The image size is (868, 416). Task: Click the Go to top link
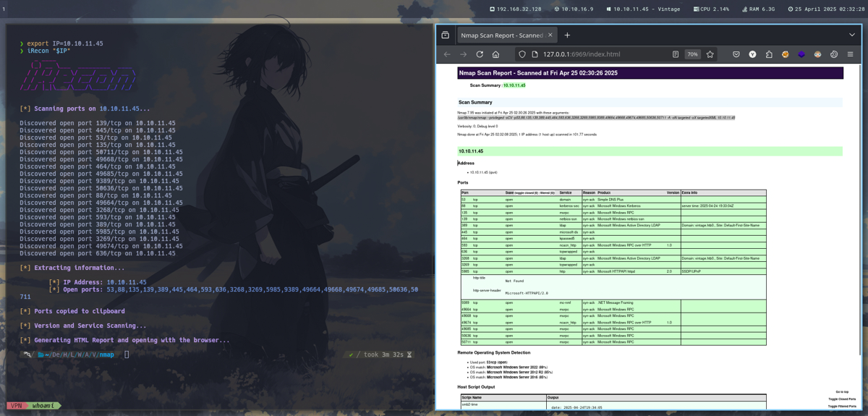[x=842, y=391]
